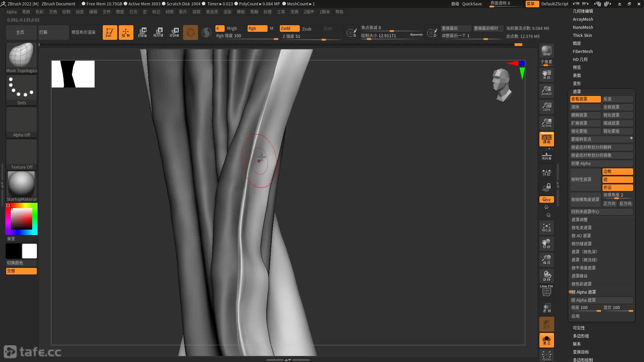Click the 反选 invert mask button
Screen dimensions: 644x362
click(x=618, y=99)
